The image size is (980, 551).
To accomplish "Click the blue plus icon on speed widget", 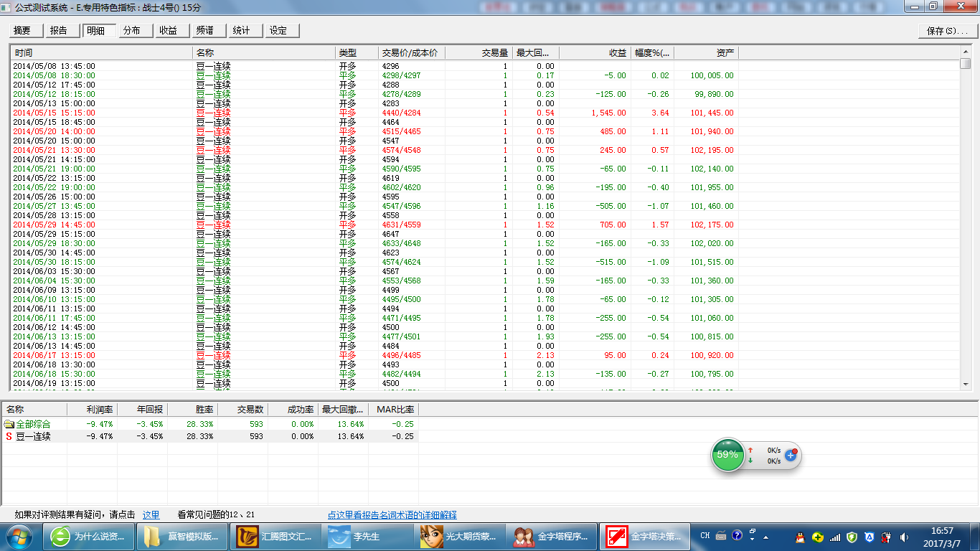I will tap(791, 455).
